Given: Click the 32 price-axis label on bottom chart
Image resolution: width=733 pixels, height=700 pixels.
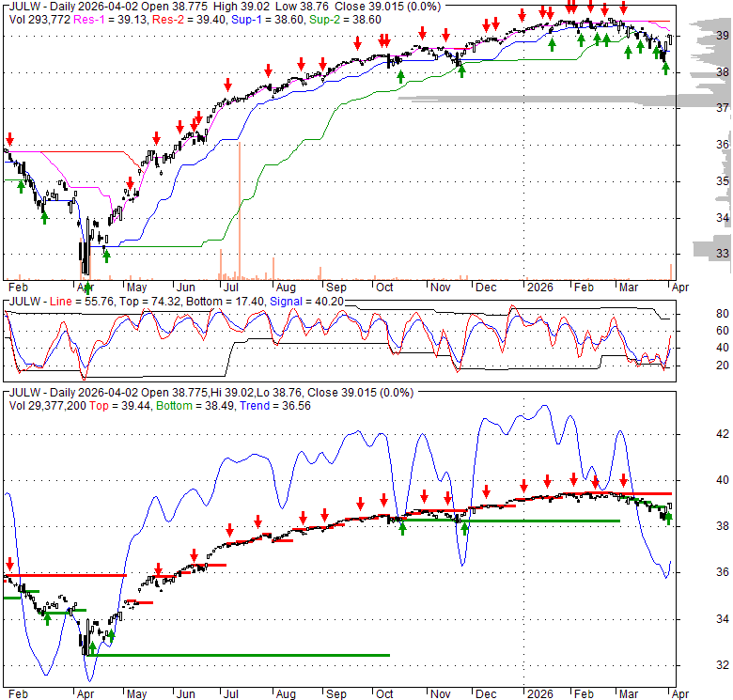Looking at the screenshot, I should 723,664.
